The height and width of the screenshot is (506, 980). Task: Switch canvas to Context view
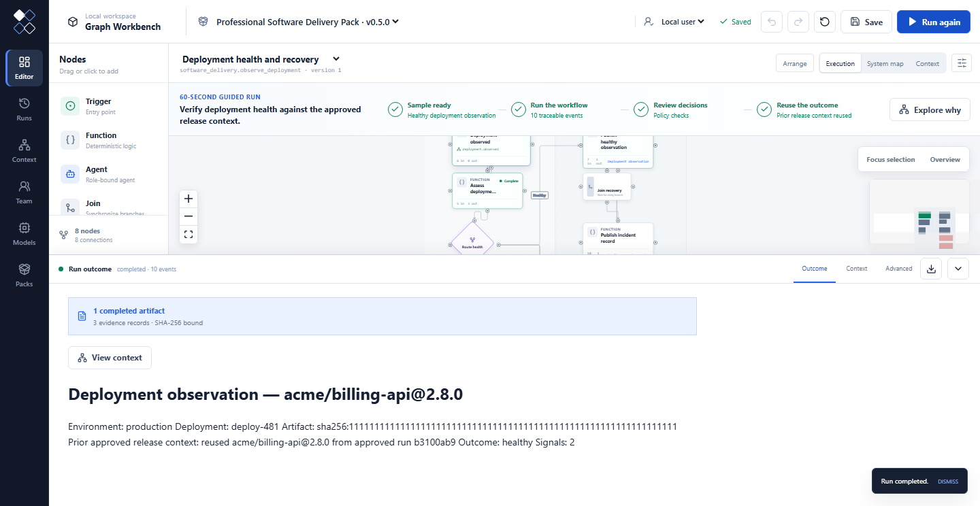click(x=927, y=63)
